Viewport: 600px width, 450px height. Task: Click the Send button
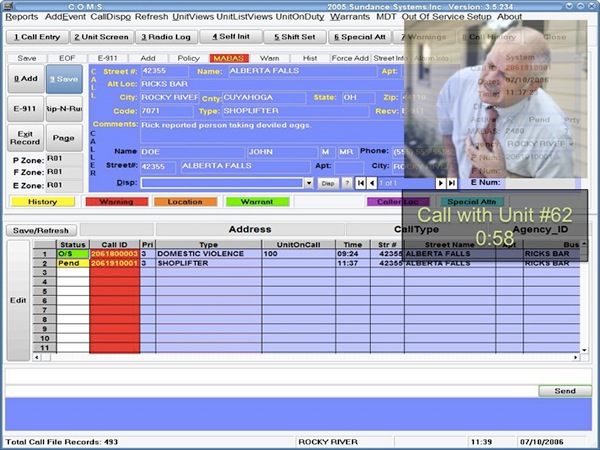click(565, 391)
